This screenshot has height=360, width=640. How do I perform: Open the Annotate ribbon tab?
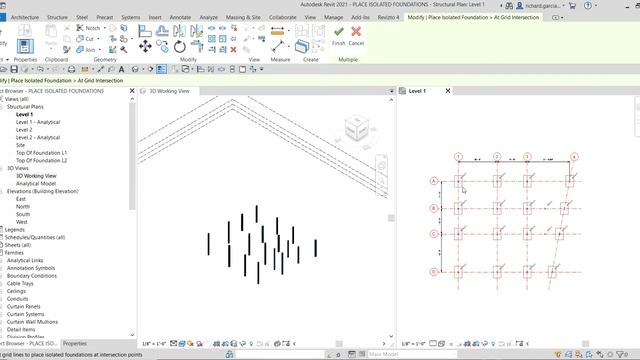click(180, 18)
